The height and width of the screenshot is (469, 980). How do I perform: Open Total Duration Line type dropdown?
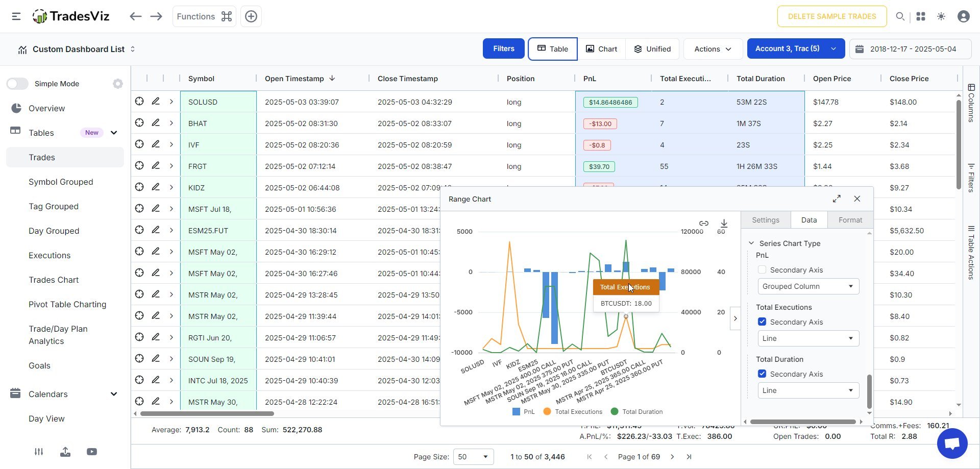tap(808, 390)
